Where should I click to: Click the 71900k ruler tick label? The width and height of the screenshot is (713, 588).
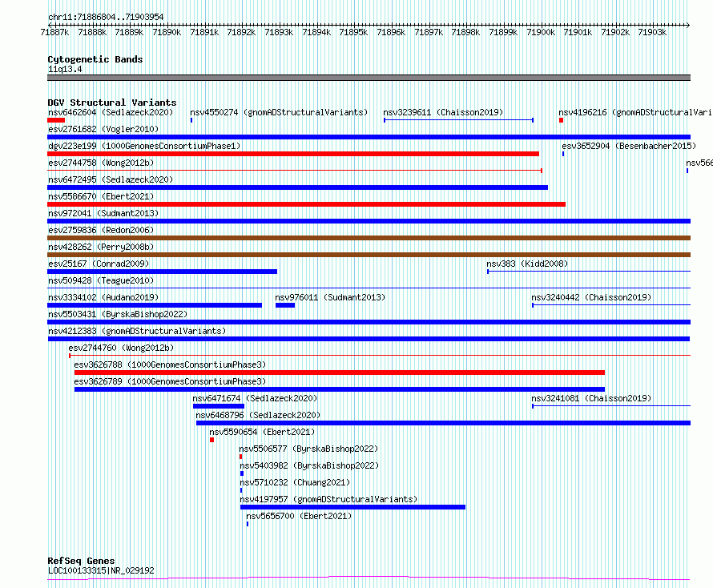541,32
